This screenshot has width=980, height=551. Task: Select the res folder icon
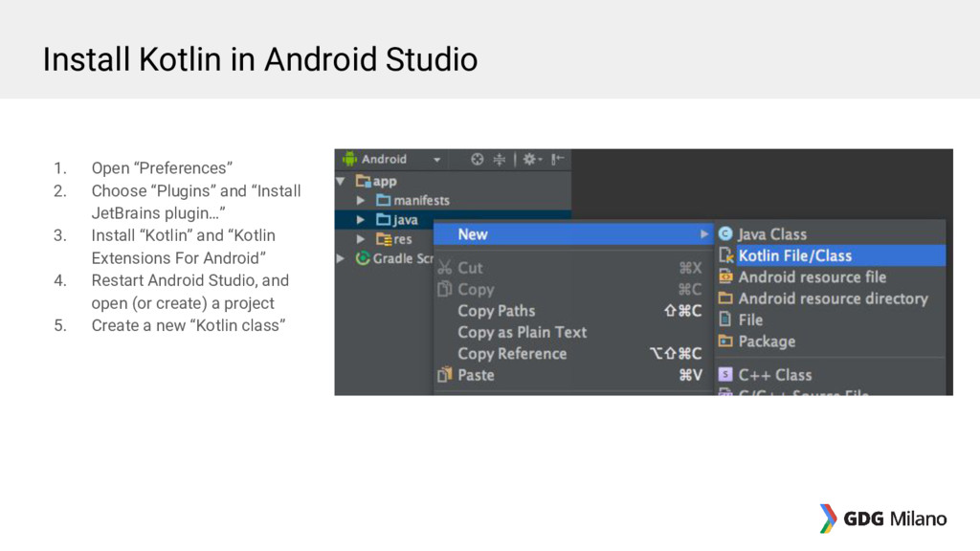(383, 239)
